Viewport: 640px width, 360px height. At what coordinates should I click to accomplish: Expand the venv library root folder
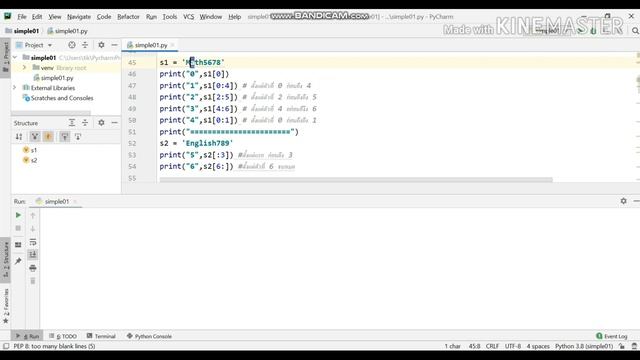24,67
